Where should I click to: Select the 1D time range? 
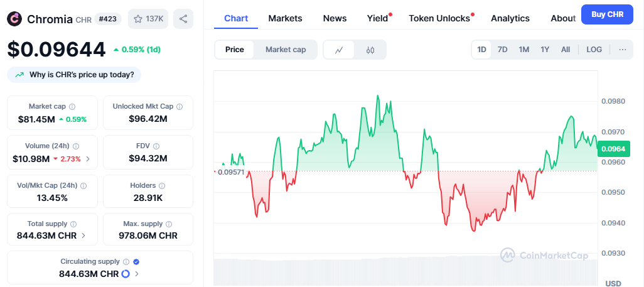coord(481,50)
